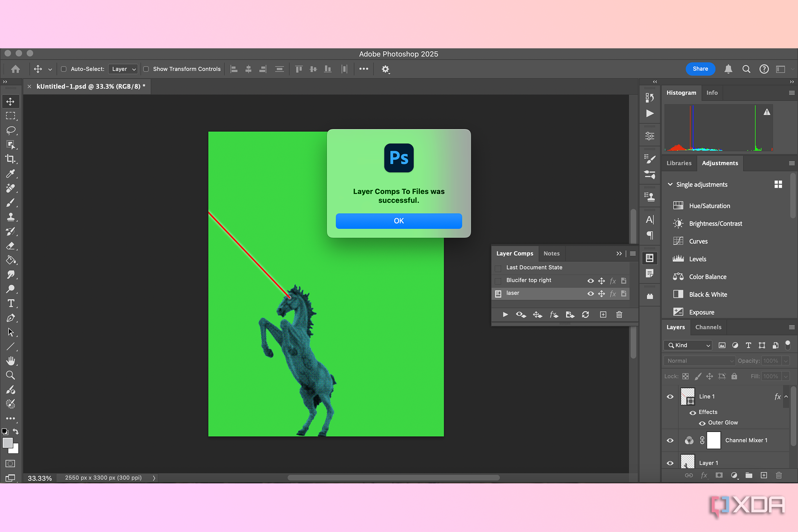Click the foreground color swatch
Image resolution: width=798 pixels, height=532 pixels.
pyautogui.click(x=7, y=443)
